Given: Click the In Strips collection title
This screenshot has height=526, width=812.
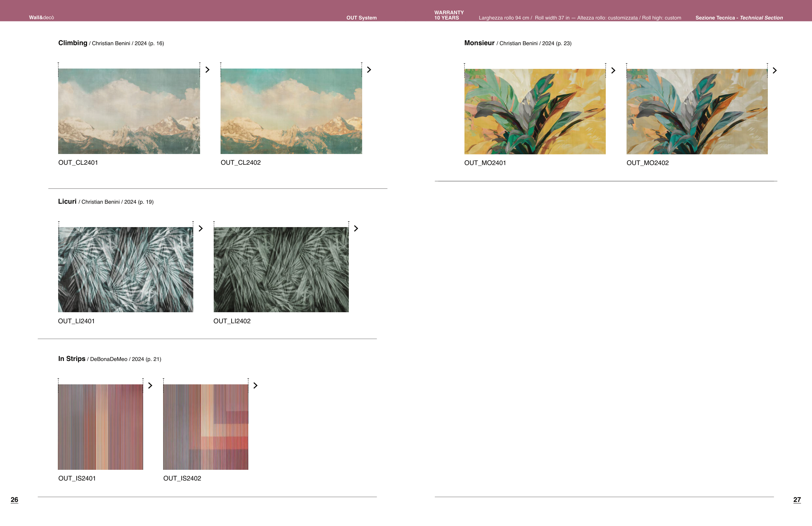Looking at the screenshot, I should (72, 359).
